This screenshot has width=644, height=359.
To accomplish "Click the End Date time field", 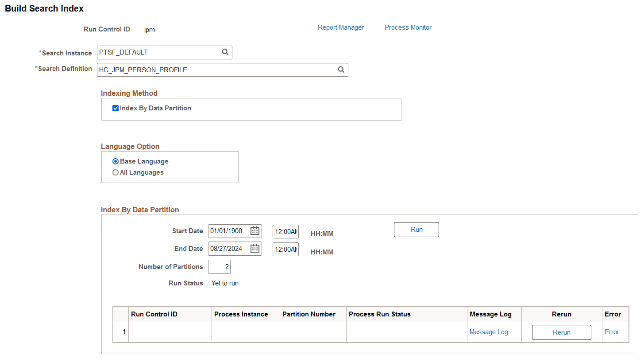I will pyautogui.click(x=285, y=249).
